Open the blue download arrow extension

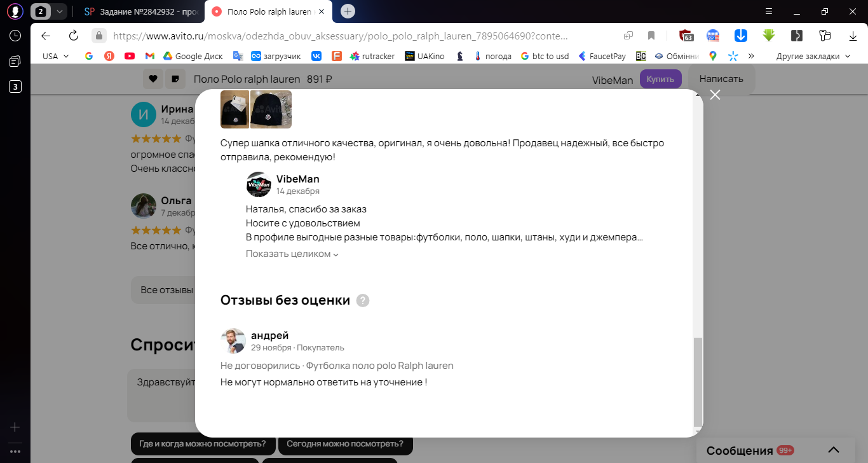[740, 36]
